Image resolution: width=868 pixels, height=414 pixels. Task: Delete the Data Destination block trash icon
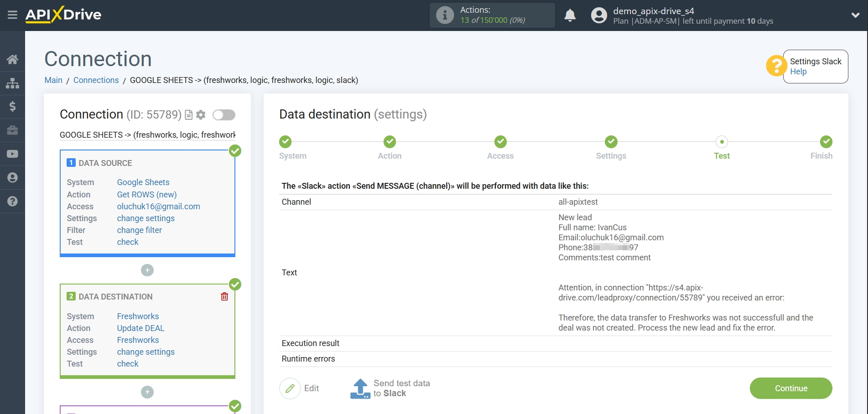[224, 297]
